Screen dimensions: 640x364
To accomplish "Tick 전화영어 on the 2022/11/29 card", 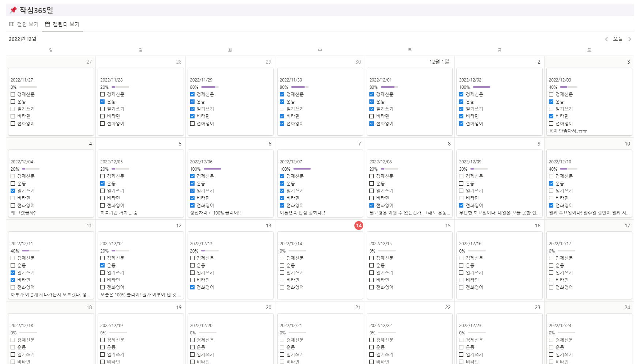I will click(192, 124).
